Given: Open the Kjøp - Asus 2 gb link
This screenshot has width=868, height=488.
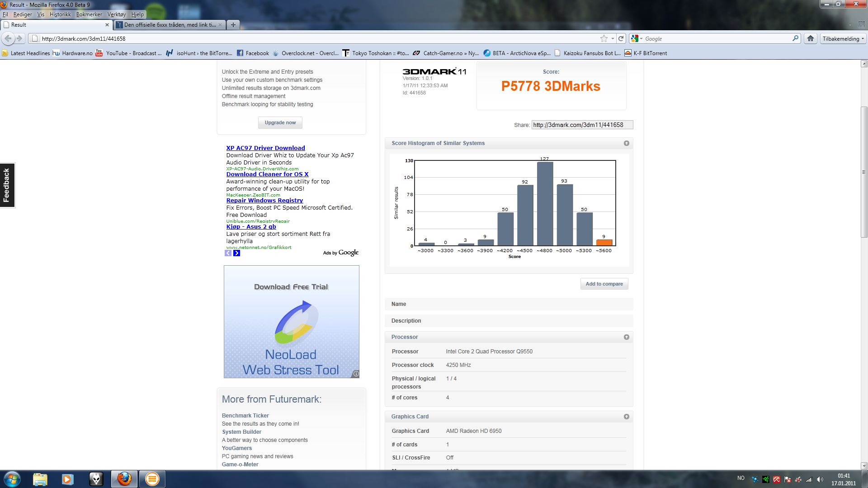Looking at the screenshot, I should [251, 226].
